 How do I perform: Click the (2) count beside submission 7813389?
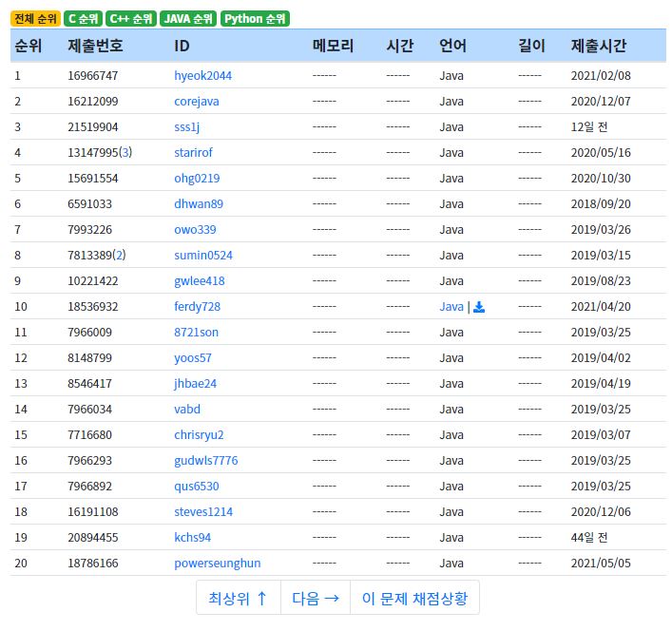(119, 256)
